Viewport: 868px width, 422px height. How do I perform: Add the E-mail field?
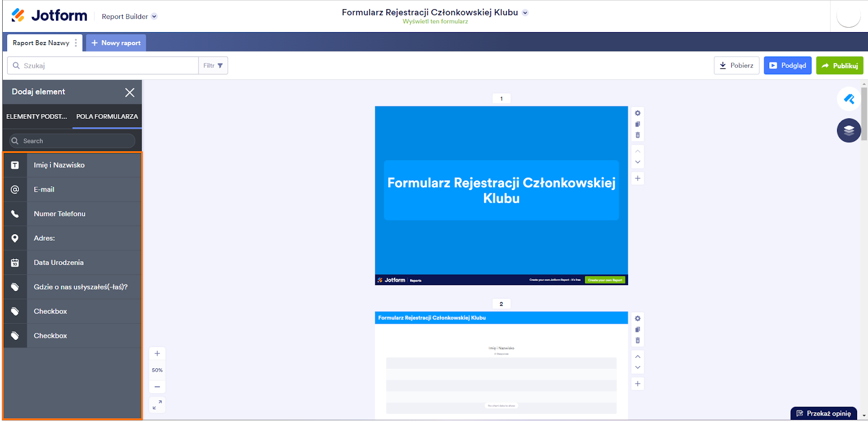pos(72,190)
